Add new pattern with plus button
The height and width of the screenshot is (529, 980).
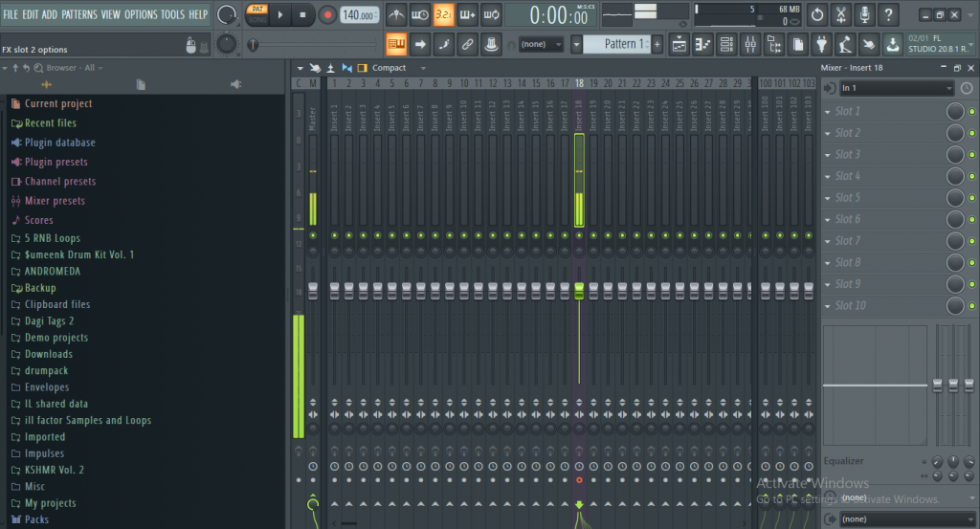(657, 44)
